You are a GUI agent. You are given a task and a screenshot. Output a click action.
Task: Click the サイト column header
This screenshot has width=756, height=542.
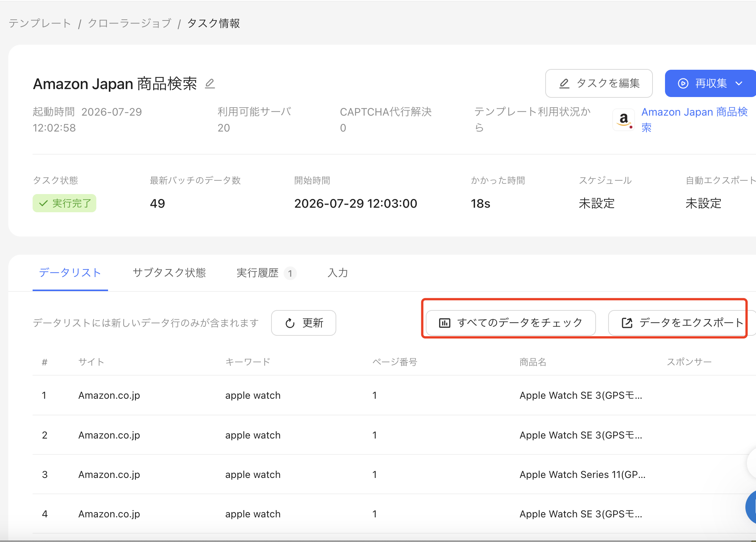click(x=91, y=362)
